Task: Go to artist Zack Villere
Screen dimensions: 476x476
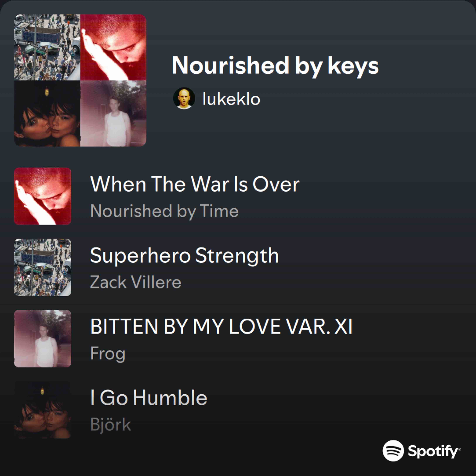Action: pyautogui.click(x=136, y=282)
